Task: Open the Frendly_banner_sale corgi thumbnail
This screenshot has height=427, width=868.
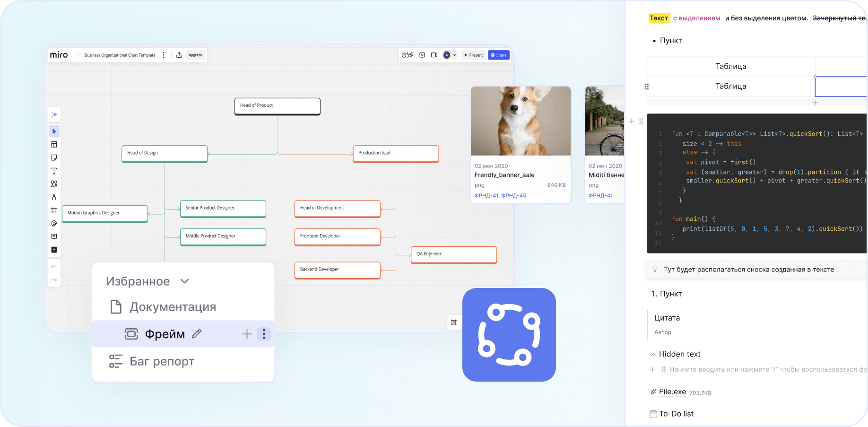Action: pos(521,121)
